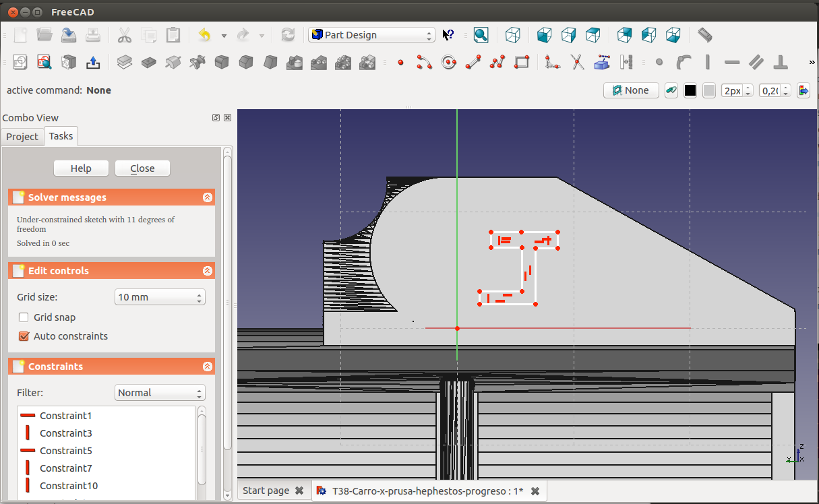Click the trim edge tool icon
This screenshot has width=819, height=504.
point(578,63)
